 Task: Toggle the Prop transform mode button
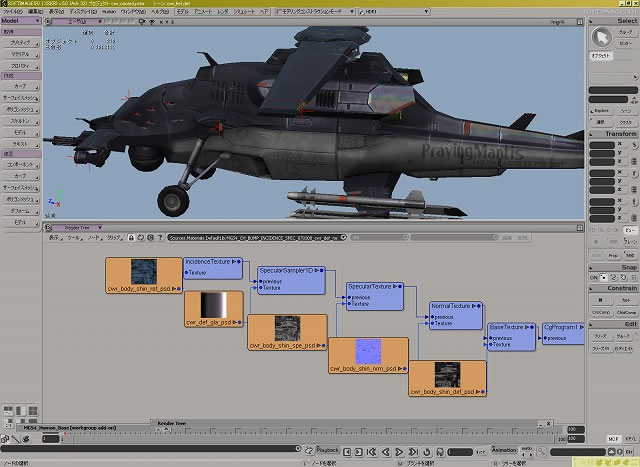click(x=614, y=255)
